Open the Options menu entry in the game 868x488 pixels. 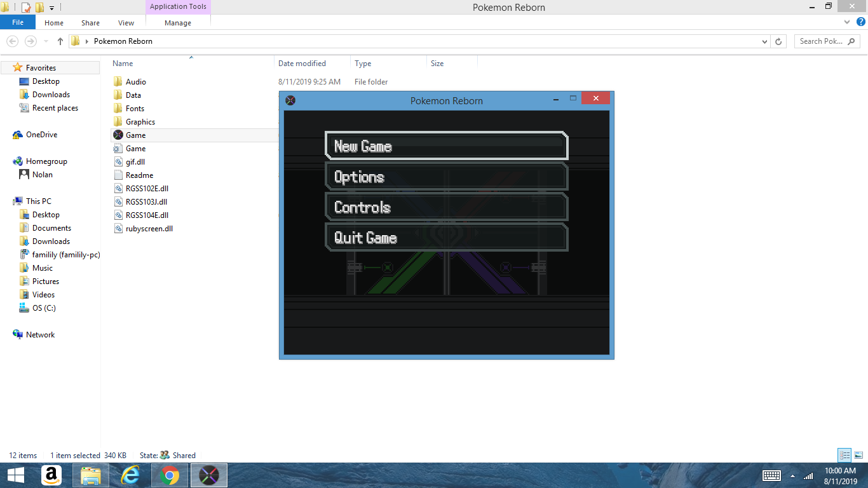(446, 177)
